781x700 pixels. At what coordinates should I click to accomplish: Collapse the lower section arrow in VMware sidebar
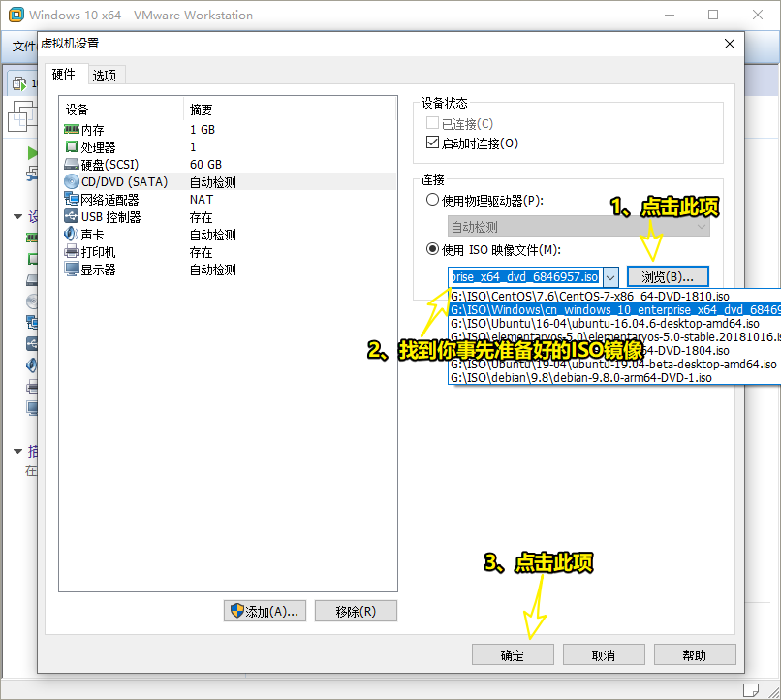click(x=18, y=452)
